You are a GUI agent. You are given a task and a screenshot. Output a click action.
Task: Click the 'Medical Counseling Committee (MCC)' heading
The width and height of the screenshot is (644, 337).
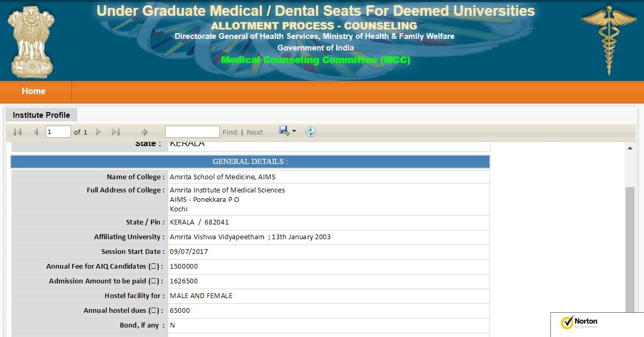315,59
